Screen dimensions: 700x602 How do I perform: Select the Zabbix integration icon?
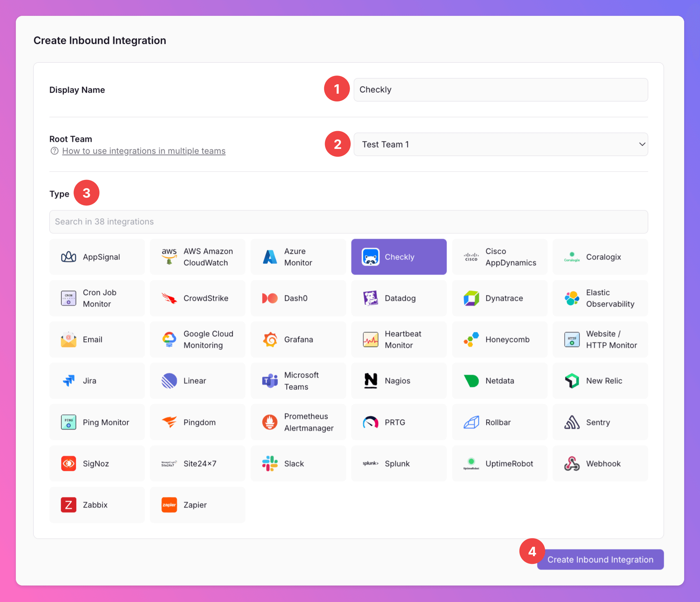(x=68, y=505)
